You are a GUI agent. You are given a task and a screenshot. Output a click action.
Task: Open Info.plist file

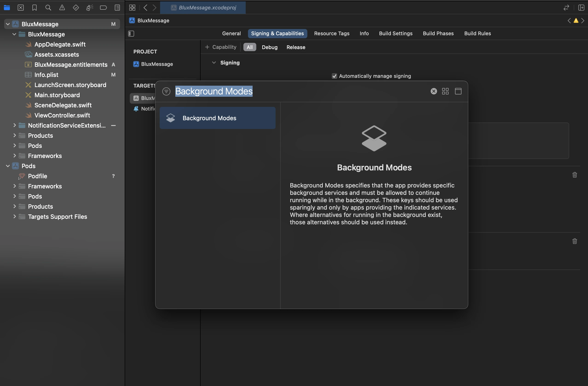click(x=46, y=75)
